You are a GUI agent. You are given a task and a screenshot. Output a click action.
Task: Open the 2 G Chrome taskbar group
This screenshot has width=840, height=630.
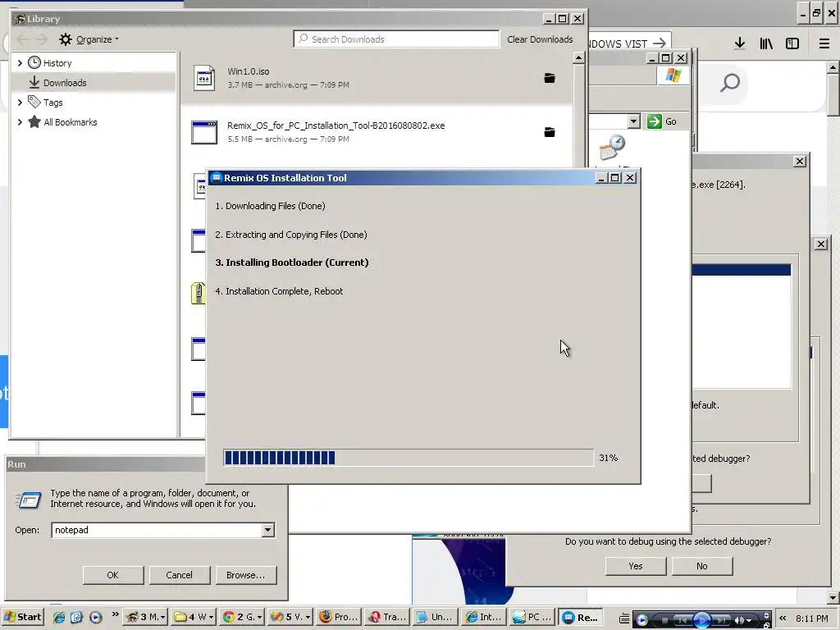(243, 617)
